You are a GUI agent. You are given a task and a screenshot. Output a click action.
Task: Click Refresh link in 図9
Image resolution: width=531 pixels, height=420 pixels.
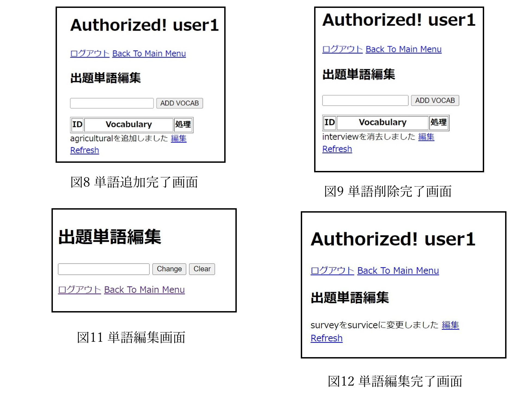click(x=337, y=149)
